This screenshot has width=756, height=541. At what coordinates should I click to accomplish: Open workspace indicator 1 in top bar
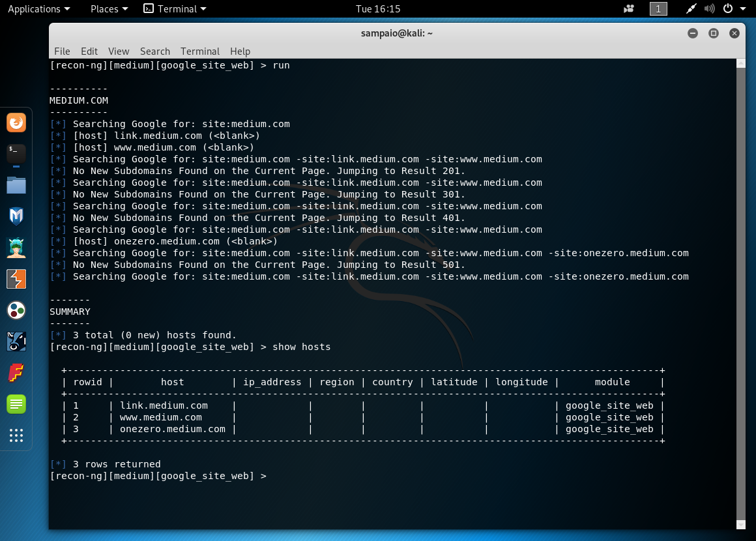(x=658, y=8)
